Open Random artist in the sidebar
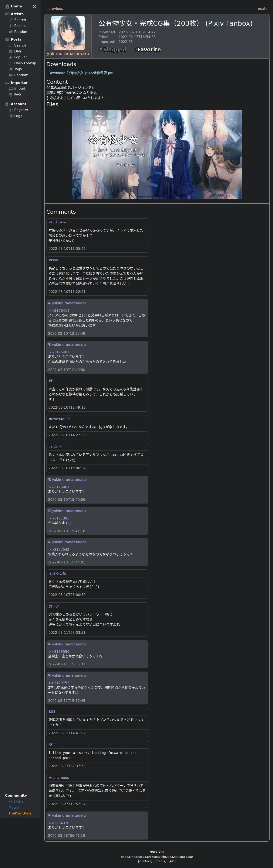273x868 pixels. coord(21,32)
